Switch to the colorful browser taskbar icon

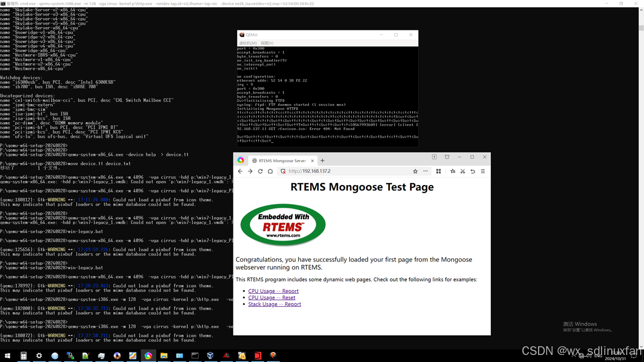(x=148, y=355)
